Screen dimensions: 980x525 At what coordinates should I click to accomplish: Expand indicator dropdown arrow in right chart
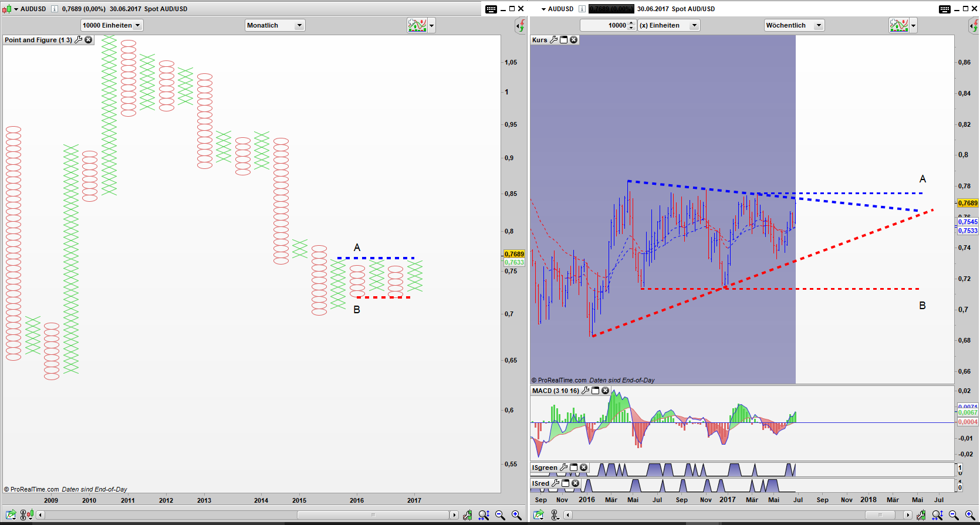coord(914,25)
